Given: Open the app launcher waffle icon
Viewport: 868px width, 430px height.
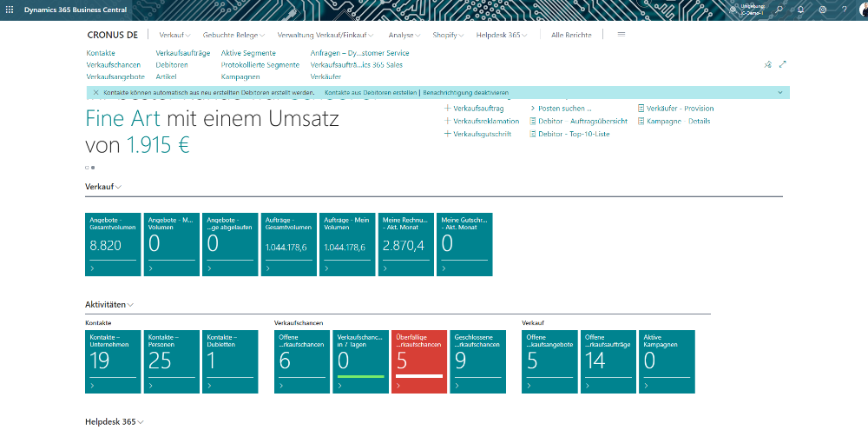Looking at the screenshot, I should pos(10,10).
